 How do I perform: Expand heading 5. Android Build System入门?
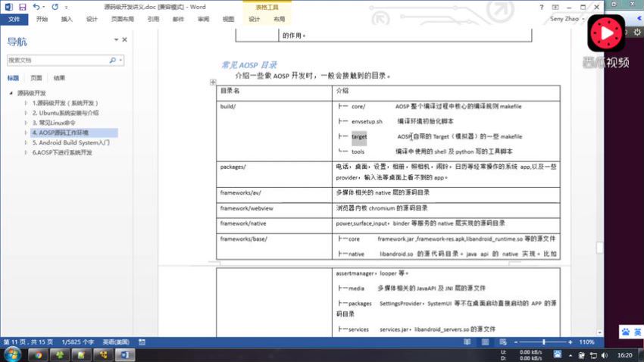(x=26, y=142)
